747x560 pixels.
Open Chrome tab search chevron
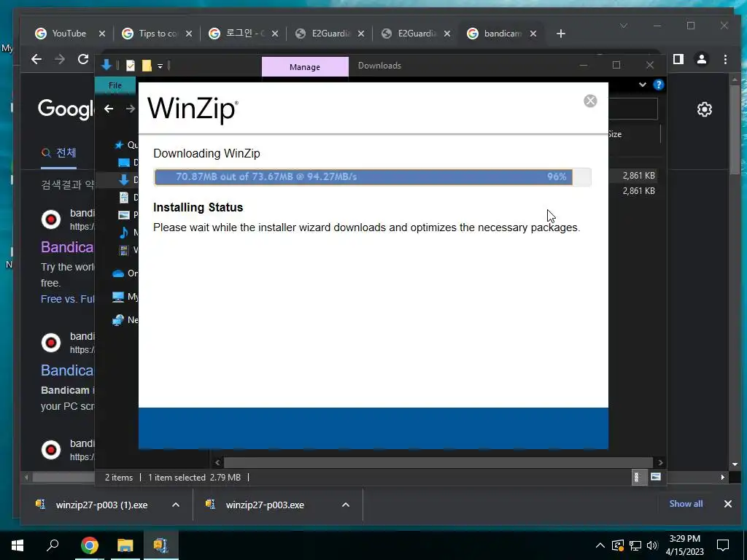[x=624, y=26]
